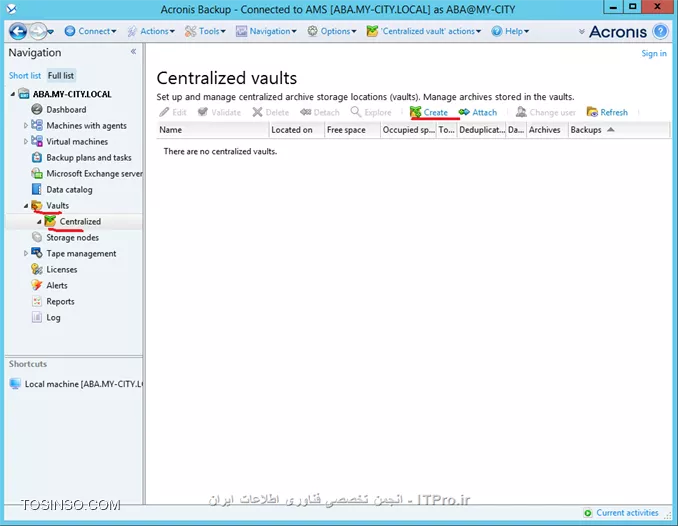Image resolution: width=678 pixels, height=526 pixels.
Task: Click the Change user toolbar button
Action: [x=546, y=112]
